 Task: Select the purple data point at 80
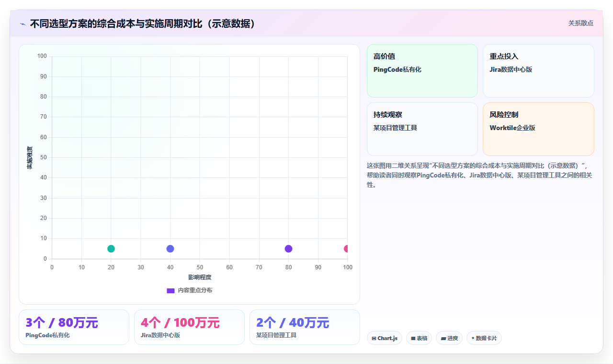coord(288,249)
